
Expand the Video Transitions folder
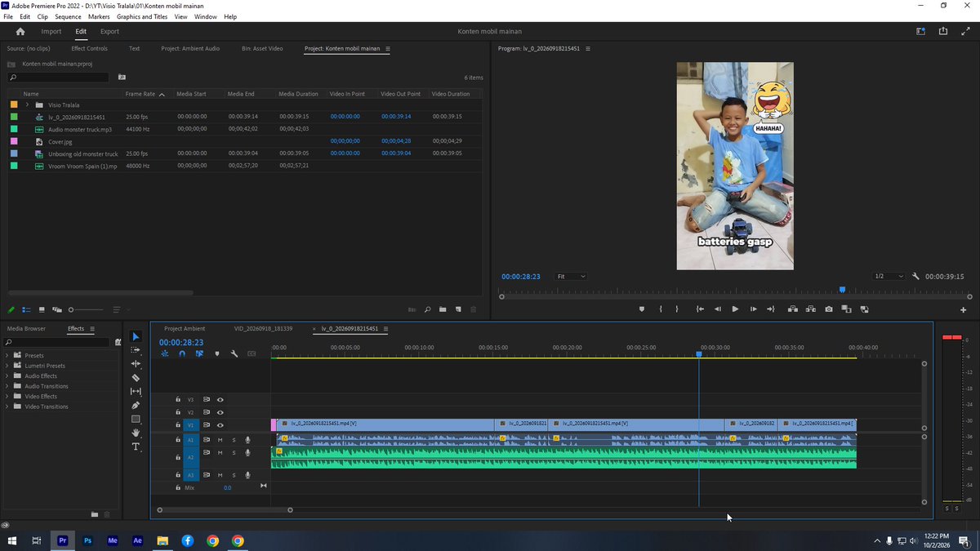[x=7, y=407]
